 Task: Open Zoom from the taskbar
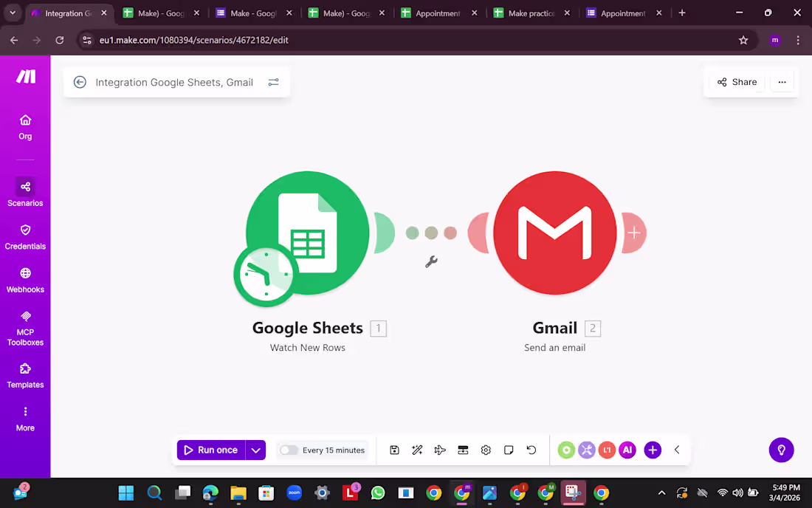[294, 493]
